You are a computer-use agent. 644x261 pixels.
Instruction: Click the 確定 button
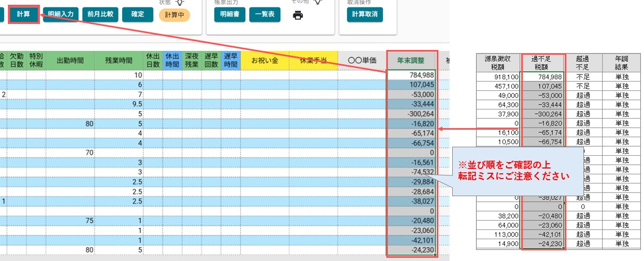(138, 14)
